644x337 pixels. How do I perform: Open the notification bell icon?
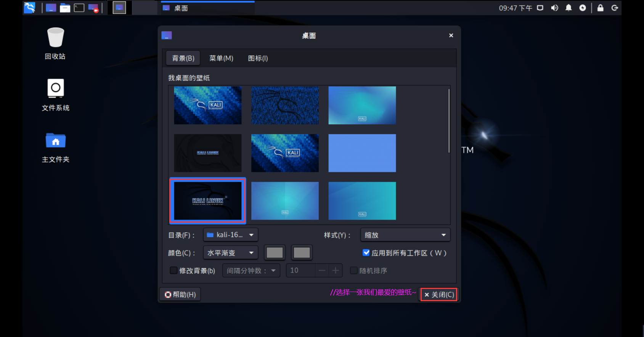pos(569,8)
